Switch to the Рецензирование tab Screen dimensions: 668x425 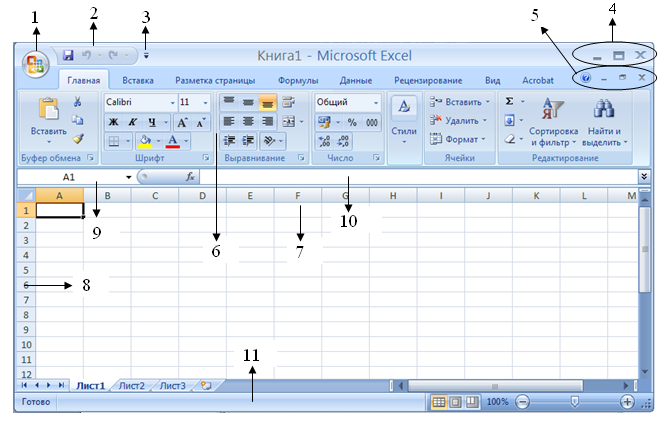coord(428,80)
